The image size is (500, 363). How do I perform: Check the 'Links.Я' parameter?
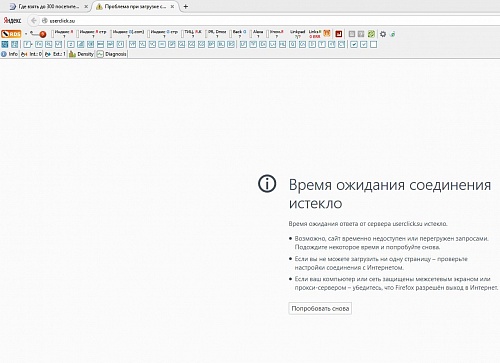coord(315,34)
